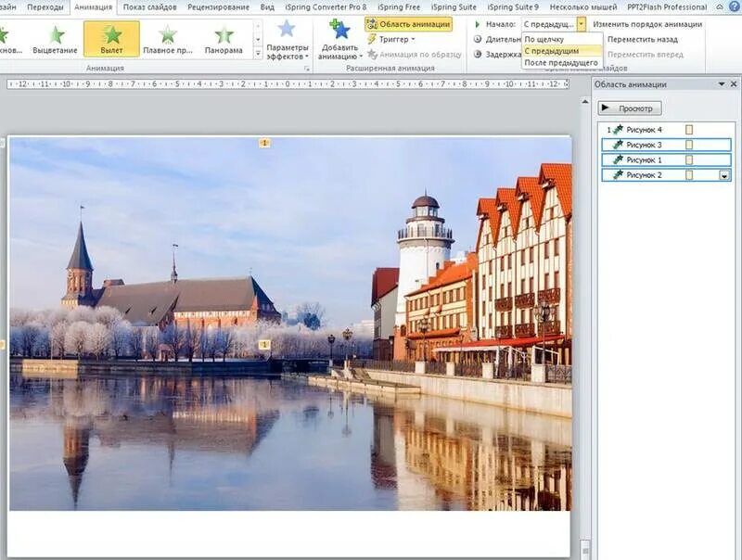742x560 pixels.
Task: Click Анимация по образцу painter
Action: [415, 55]
